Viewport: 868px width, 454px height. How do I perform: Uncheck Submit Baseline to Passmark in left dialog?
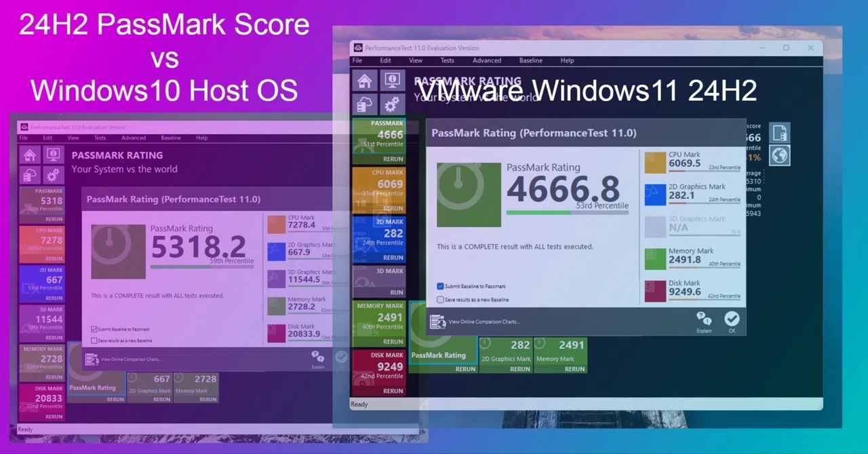click(94, 329)
